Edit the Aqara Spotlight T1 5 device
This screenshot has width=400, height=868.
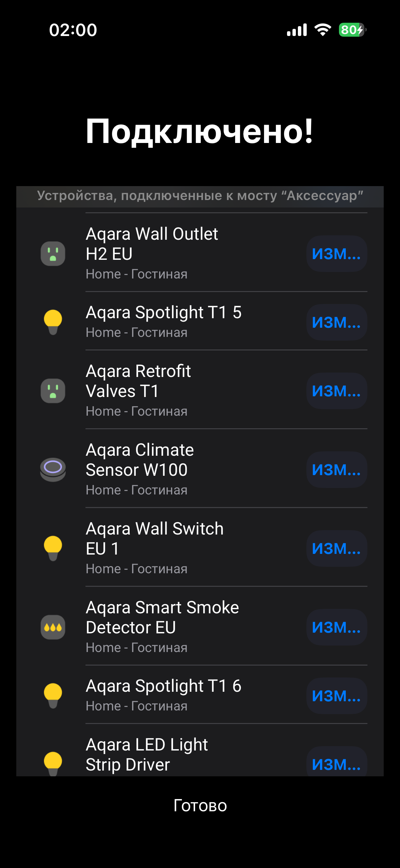click(337, 322)
